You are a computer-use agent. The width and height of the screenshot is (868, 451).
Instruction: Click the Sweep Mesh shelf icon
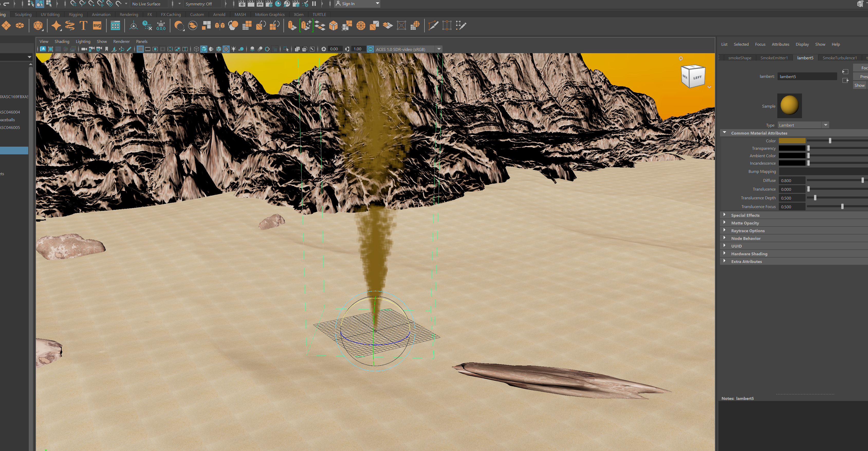pyautogui.click(x=70, y=26)
